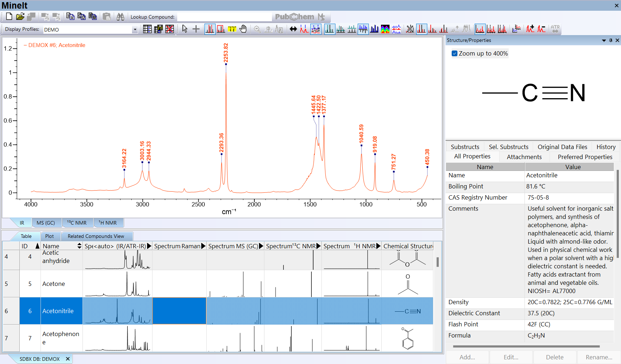The height and width of the screenshot is (364, 621).
Task: Click the open folder icon
Action: pos(20,16)
